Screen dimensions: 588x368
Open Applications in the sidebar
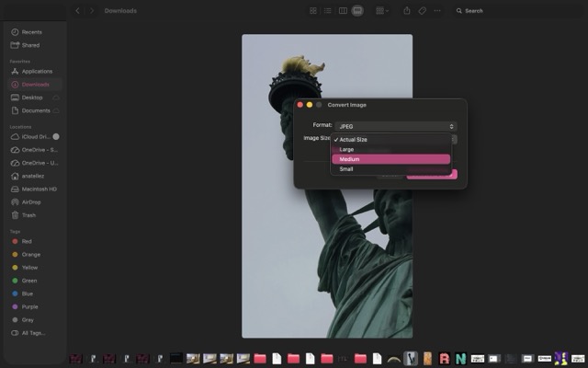pos(35,72)
